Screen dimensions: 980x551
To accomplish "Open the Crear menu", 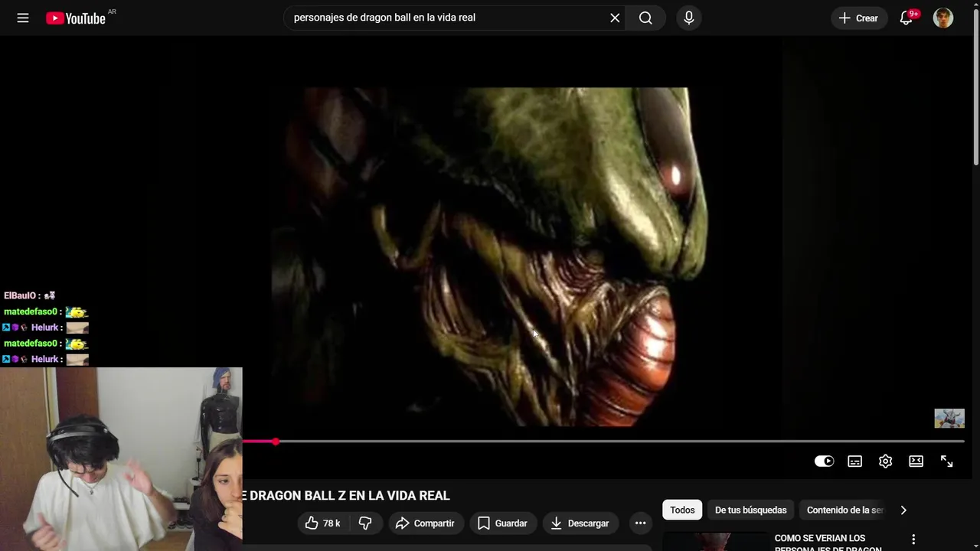I will [x=858, y=18].
